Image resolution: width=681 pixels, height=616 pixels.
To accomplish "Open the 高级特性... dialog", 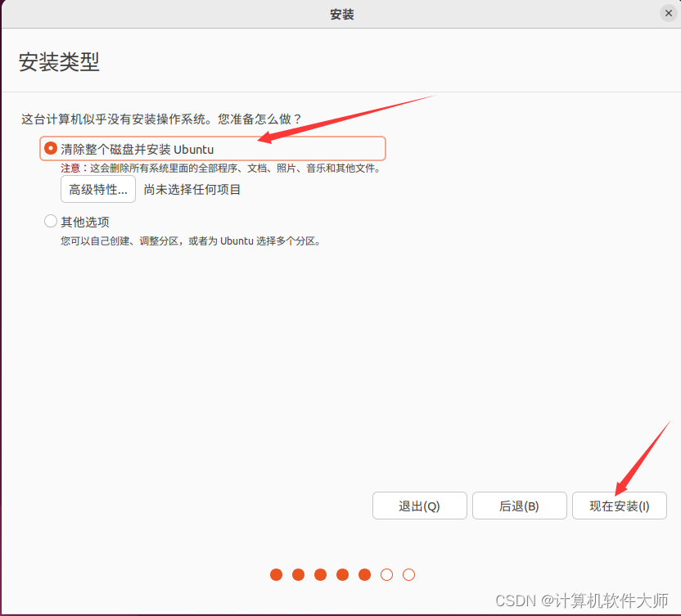I will pyautogui.click(x=98, y=189).
